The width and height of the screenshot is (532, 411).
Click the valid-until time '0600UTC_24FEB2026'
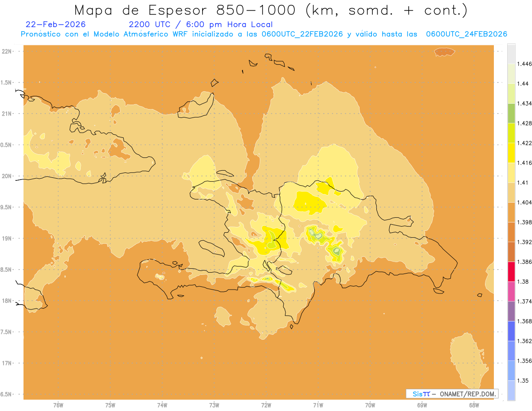point(466,34)
